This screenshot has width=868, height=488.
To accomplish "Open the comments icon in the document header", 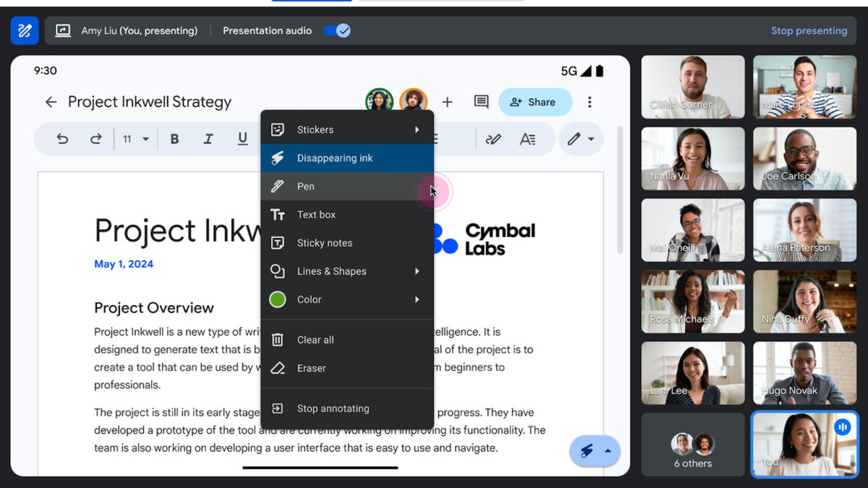I will tap(481, 102).
